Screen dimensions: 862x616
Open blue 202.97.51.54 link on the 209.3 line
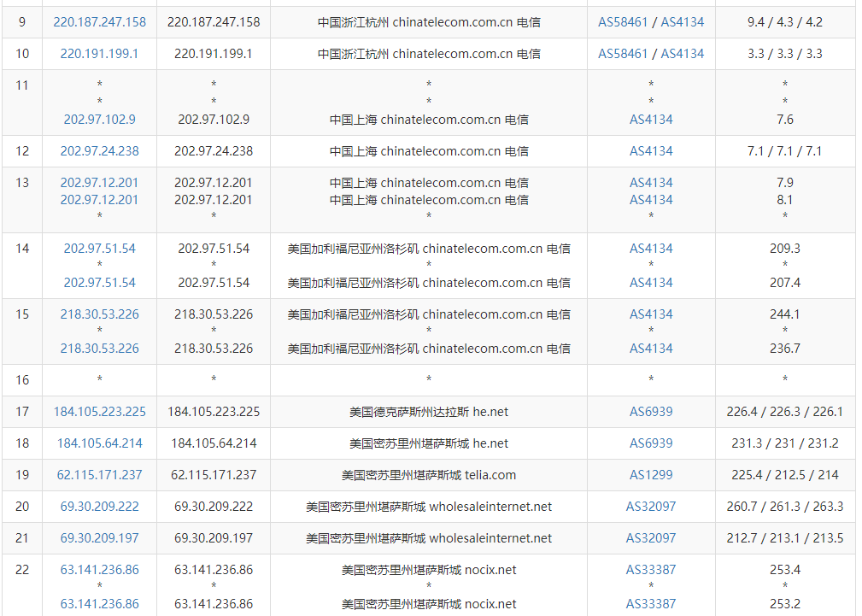(99, 249)
